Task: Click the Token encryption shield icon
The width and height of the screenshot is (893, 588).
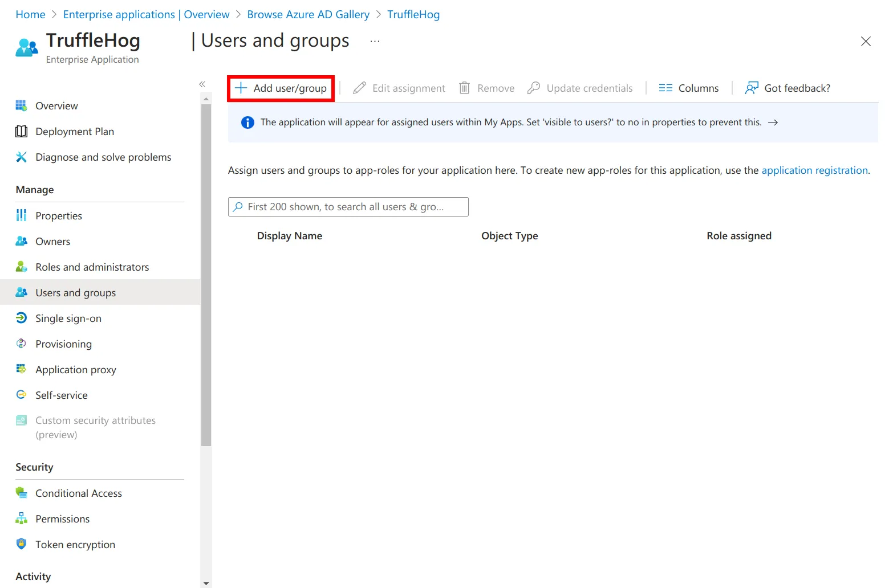Action: [21, 544]
